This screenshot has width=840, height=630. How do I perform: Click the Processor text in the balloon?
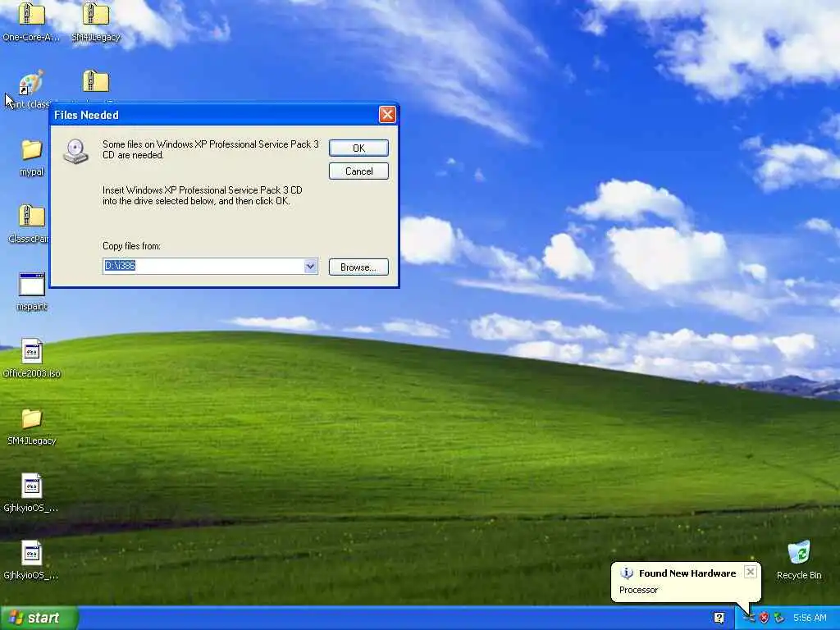[638, 590]
